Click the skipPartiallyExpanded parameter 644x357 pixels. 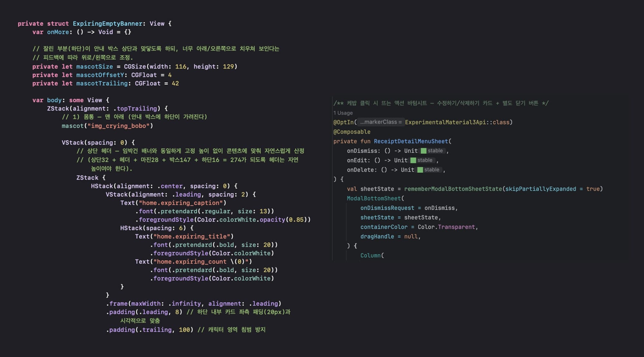(541, 189)
